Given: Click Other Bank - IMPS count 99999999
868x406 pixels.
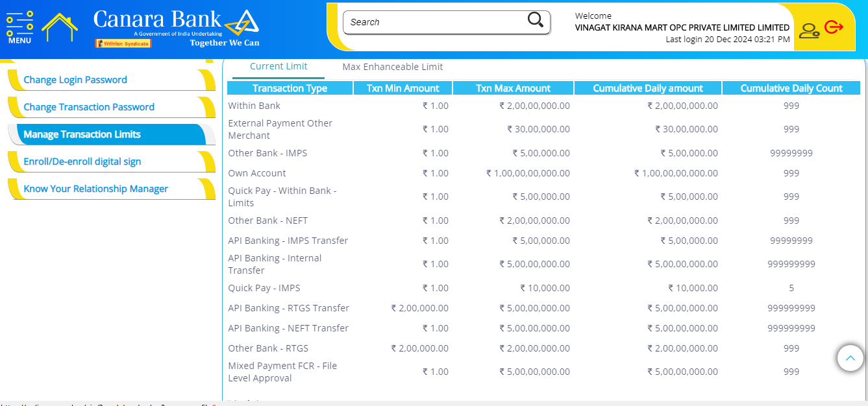Looking at the screenshot, I should click(791, 153).
